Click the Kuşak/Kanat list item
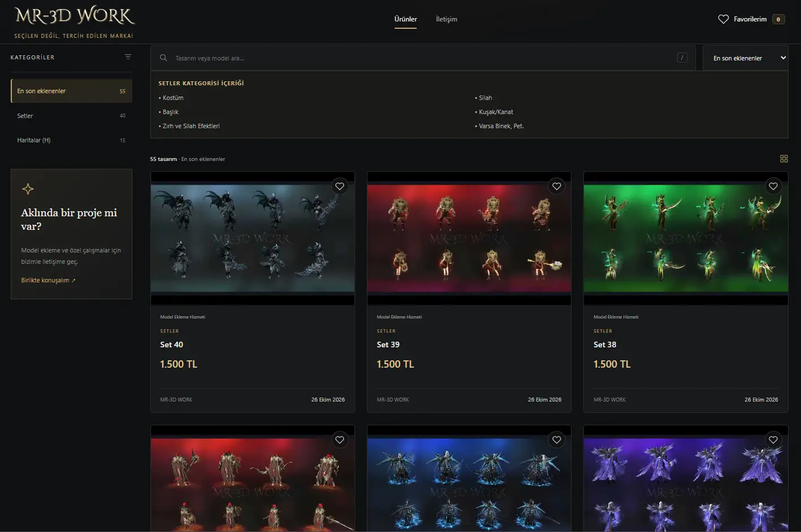 pyautogui.click(x=494, y=112)
